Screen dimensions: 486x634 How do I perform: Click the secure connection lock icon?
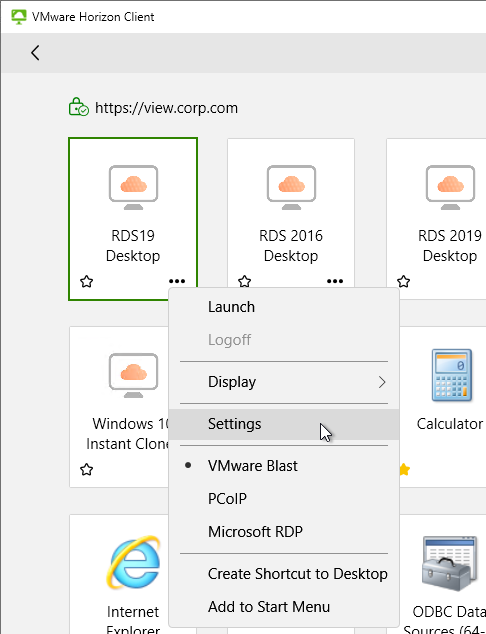click(78, 107)
